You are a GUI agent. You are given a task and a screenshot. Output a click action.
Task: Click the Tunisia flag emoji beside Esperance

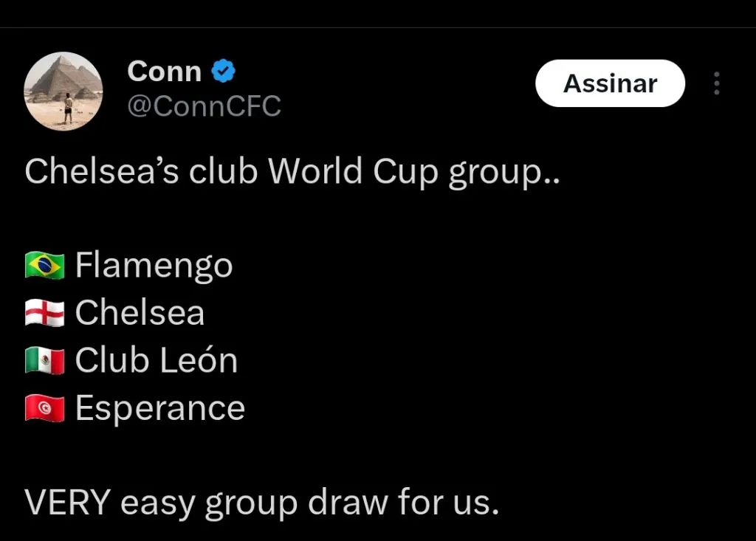click(45, 408)
